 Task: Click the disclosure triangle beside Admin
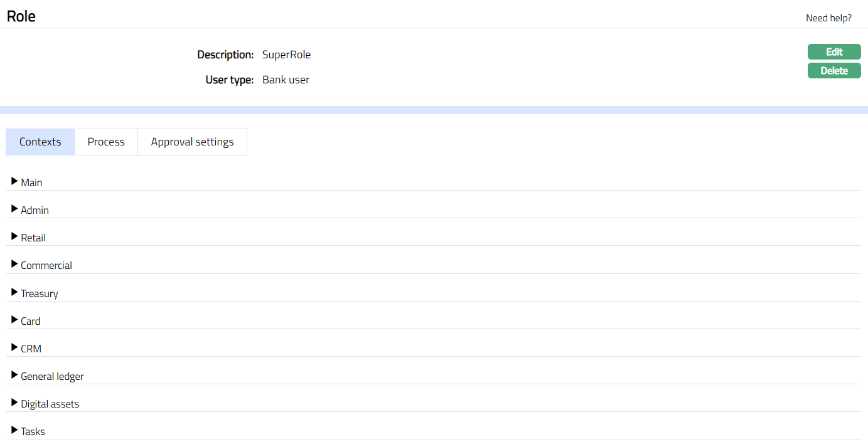pos(15,209)
